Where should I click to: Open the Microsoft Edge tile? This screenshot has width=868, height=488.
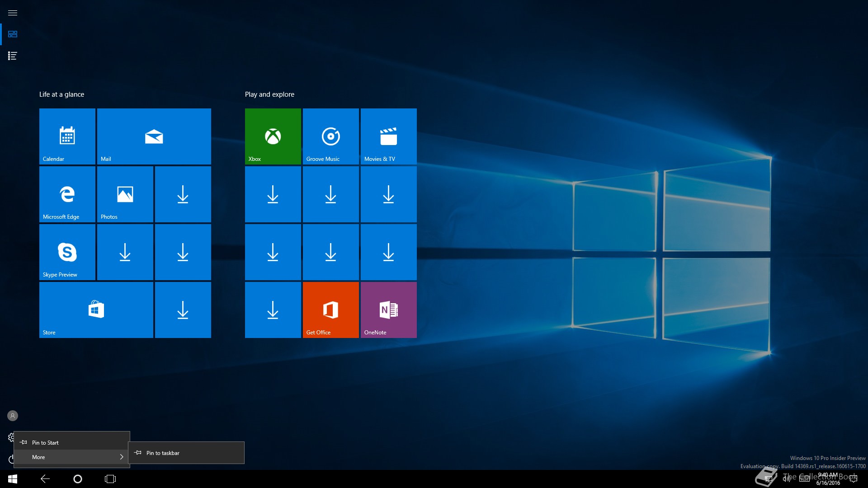click(67, 194)
